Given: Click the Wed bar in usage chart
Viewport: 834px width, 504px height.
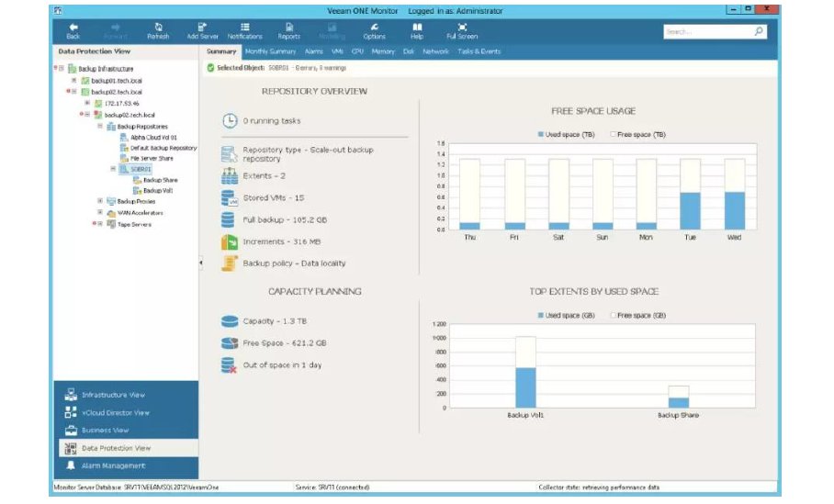Looking at the screenshot, I should 735,195.
